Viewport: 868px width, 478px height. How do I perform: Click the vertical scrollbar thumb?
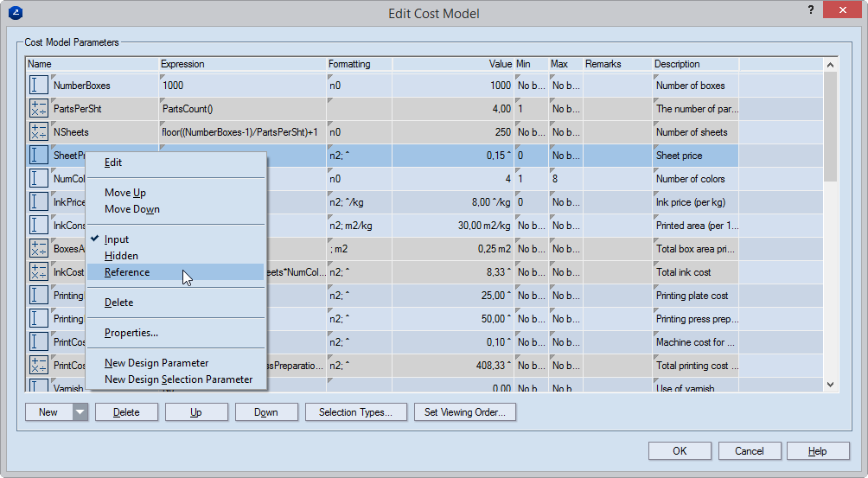coord(830,127)
